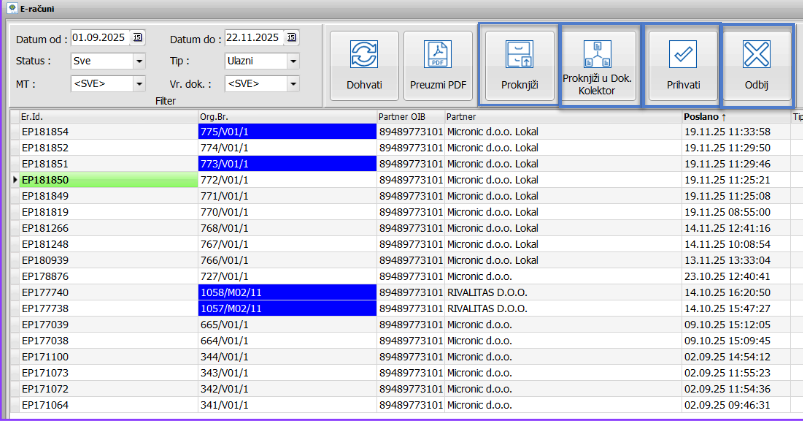The width and height of the screenshot is (803, 421).
Task: Click the Odbij reject button
Action: 756,66
